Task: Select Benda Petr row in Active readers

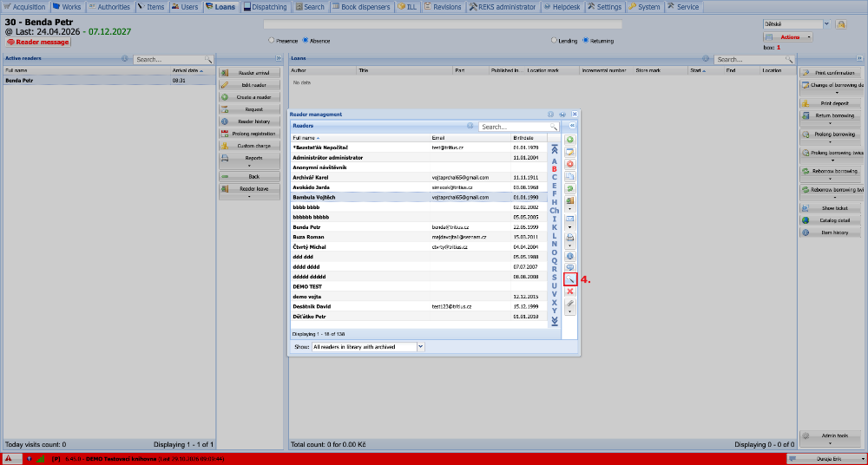Action: [109, 81]
